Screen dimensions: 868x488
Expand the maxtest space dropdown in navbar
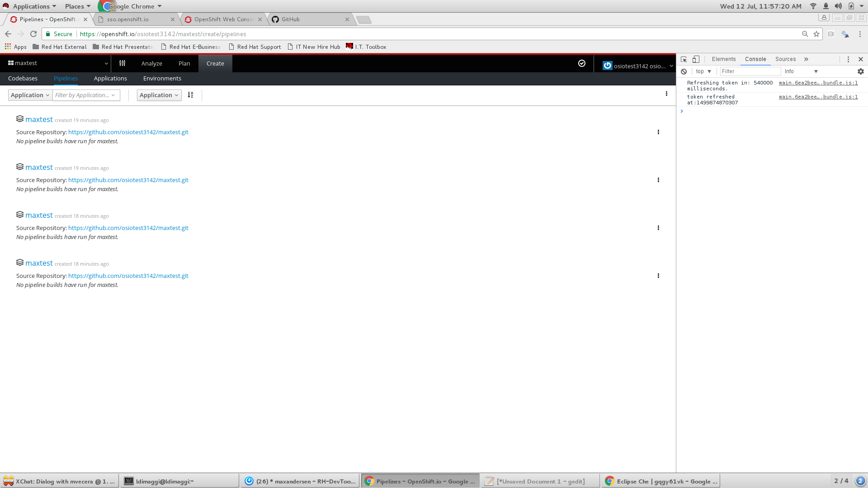[106, 63]
